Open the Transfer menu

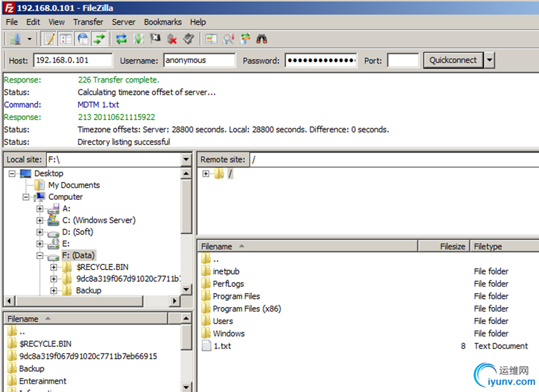click(x=88, y=22)
